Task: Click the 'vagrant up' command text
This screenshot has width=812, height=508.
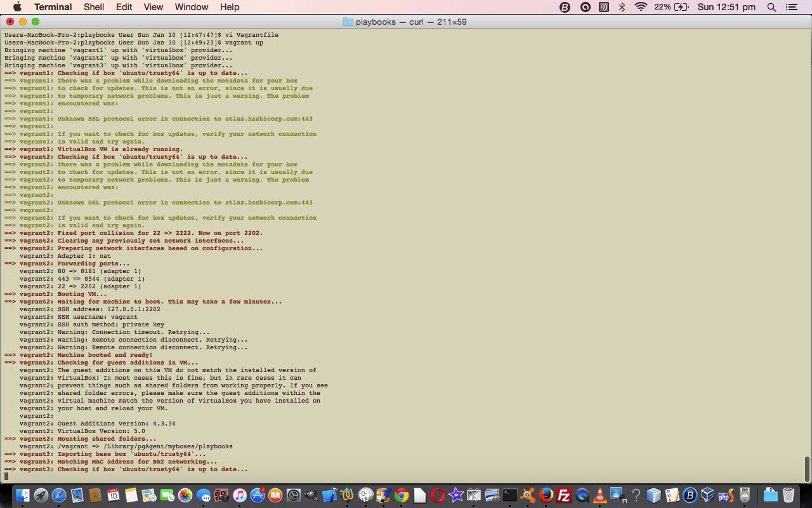Action: click(244, 43)
